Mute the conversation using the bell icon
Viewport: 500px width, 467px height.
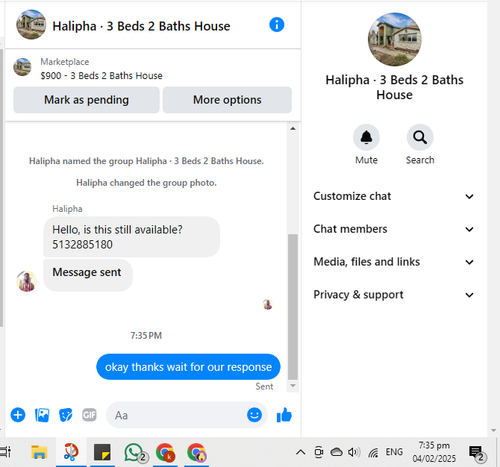click(366, 137)
